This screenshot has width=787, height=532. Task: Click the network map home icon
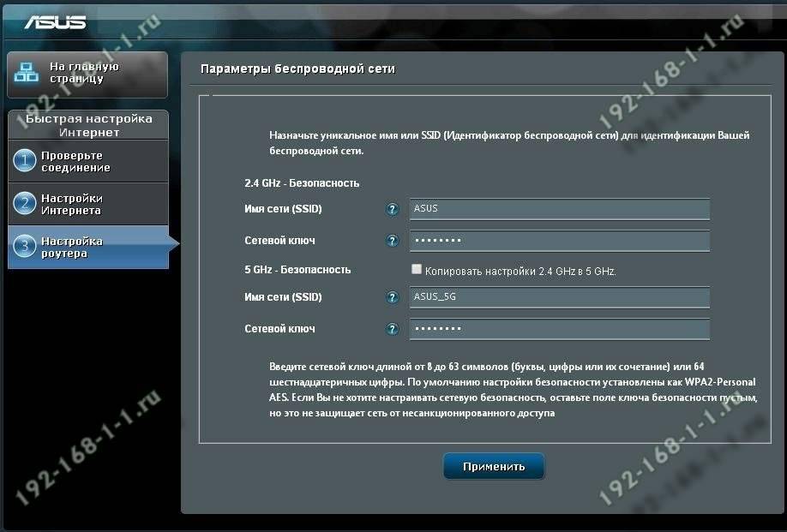coord(26,73)
